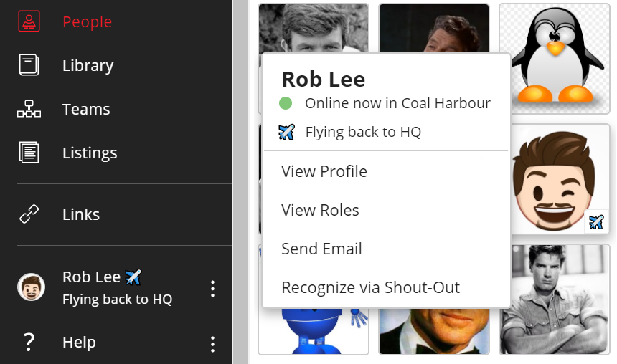Select the Teams hierarchy icon

coord(29,109)
